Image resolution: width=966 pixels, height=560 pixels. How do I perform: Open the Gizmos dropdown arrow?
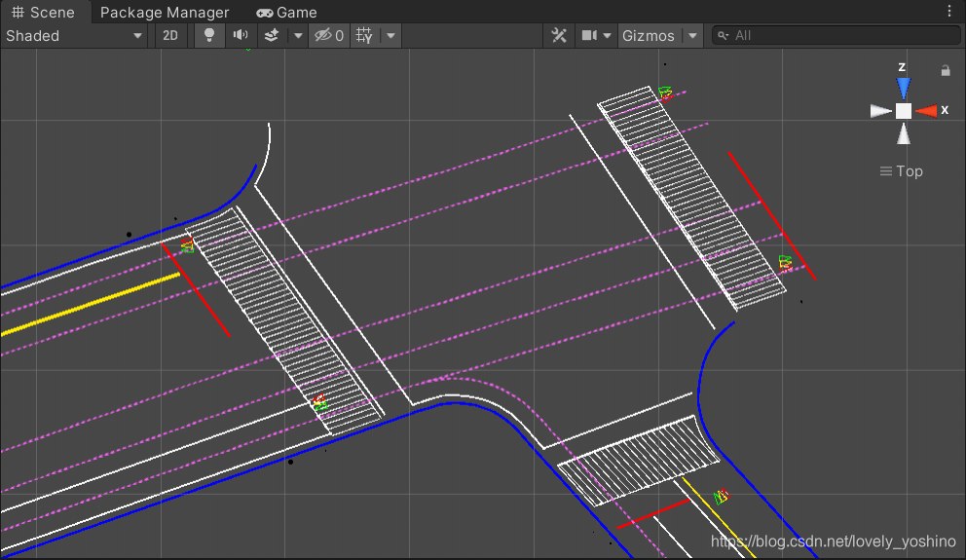pyautogui.click(x=693, y=36)
